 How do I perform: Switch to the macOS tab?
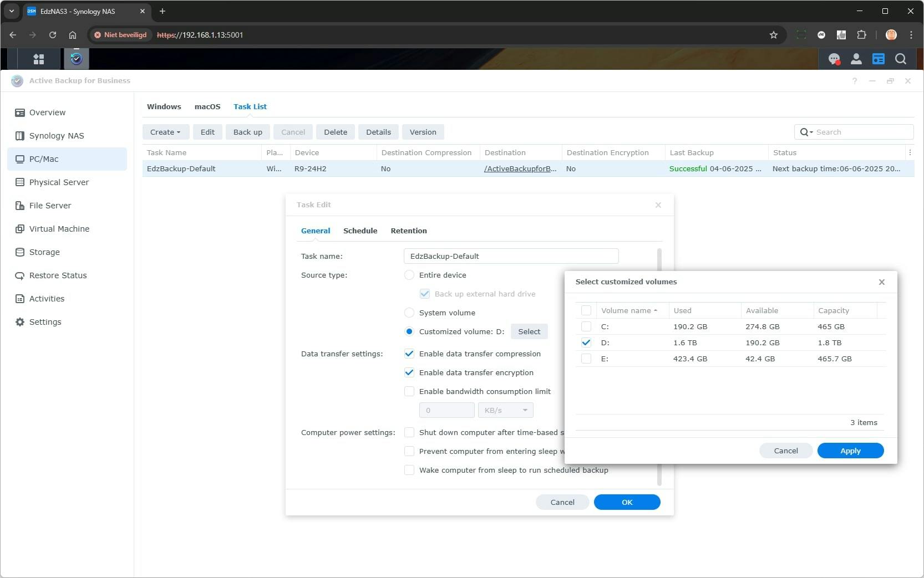pyautogui.click(x=207, y=106)
